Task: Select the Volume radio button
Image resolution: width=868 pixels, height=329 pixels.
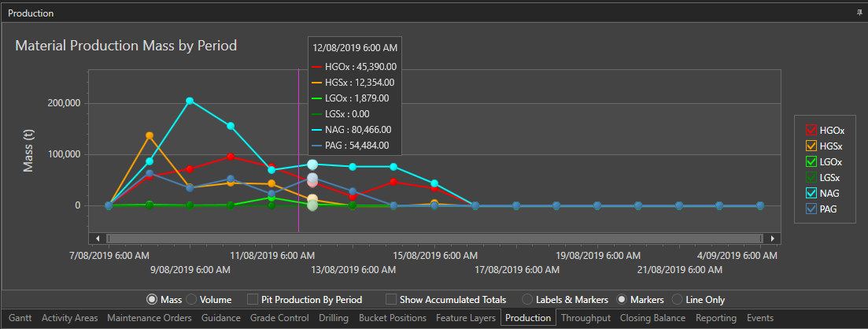Action: [x=191, y=300]
